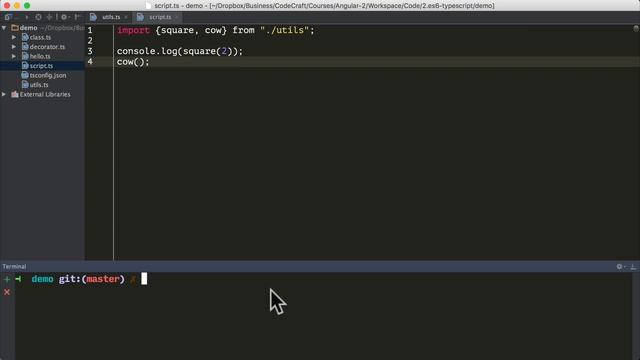Click the 'cow();' call on line 4

pos(133,62)
